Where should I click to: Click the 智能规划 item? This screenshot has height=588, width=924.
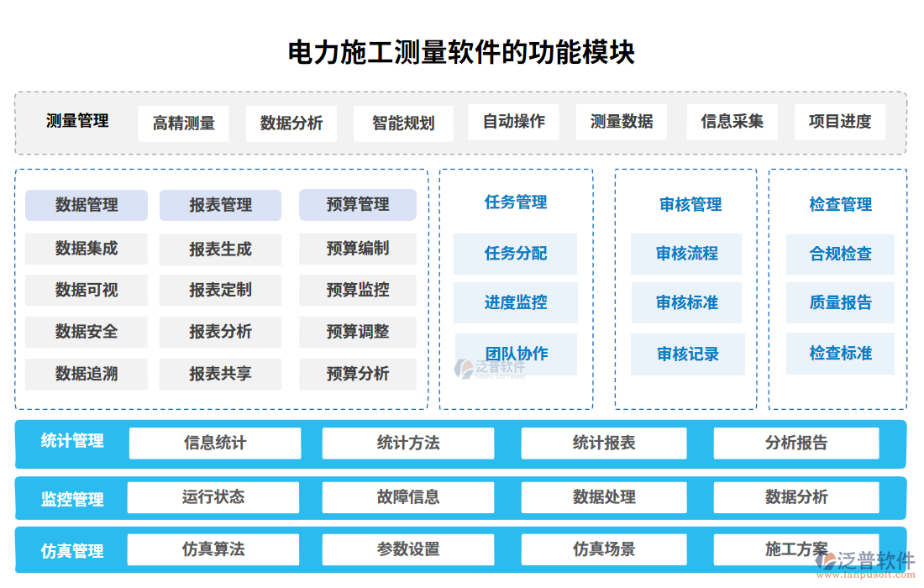click(x=403, y=122)
